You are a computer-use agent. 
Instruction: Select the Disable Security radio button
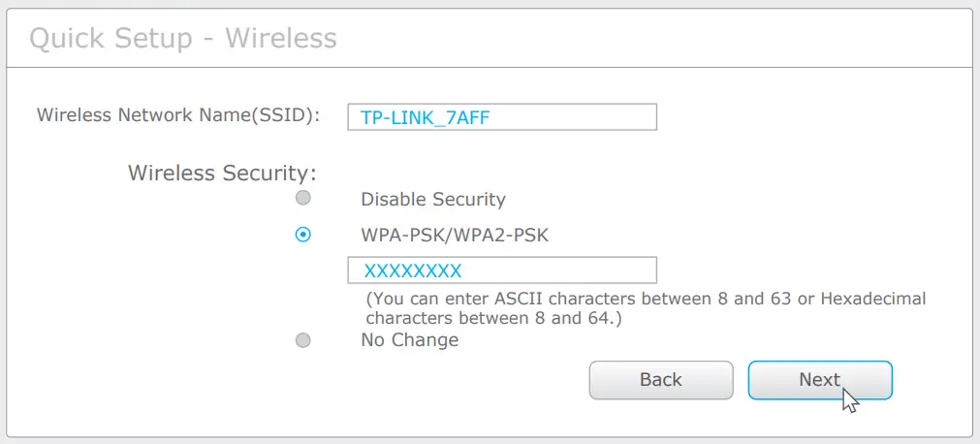pos(303,198)
